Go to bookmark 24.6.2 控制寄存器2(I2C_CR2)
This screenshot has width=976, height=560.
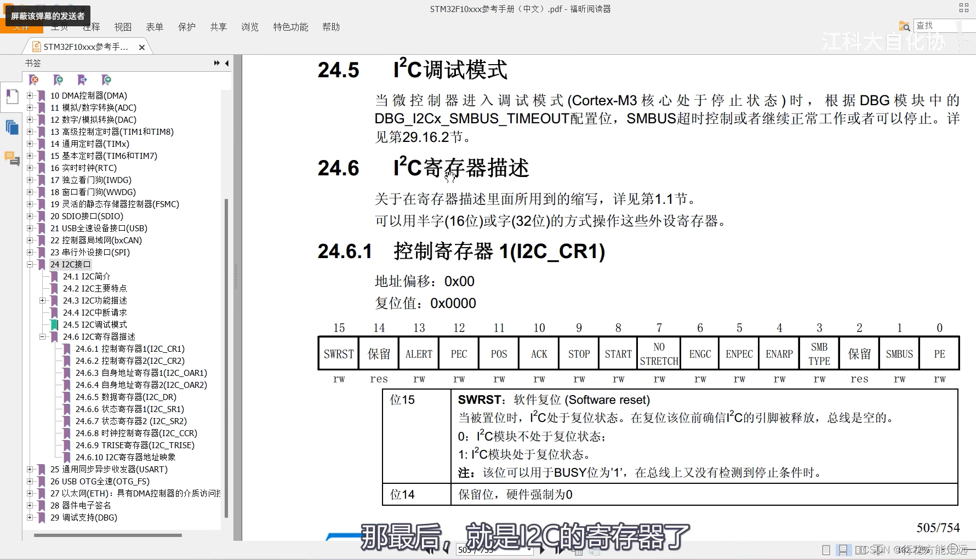130,361
